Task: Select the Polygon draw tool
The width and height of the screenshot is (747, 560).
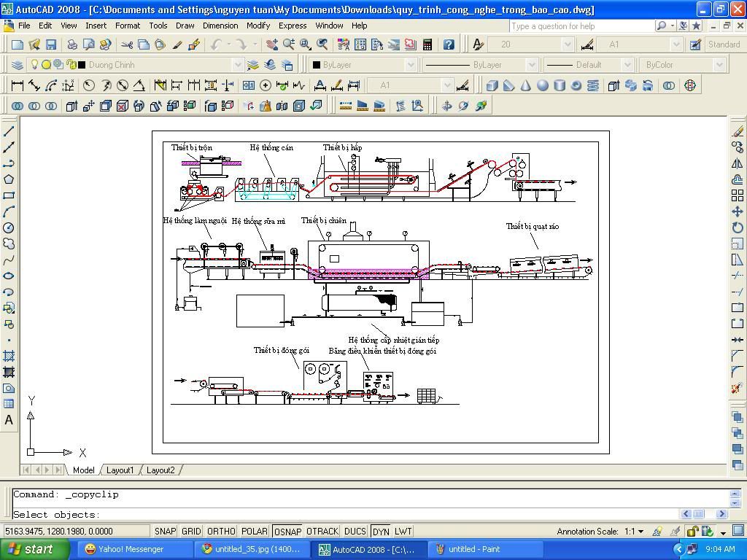Action: click(x=9, y=179)
